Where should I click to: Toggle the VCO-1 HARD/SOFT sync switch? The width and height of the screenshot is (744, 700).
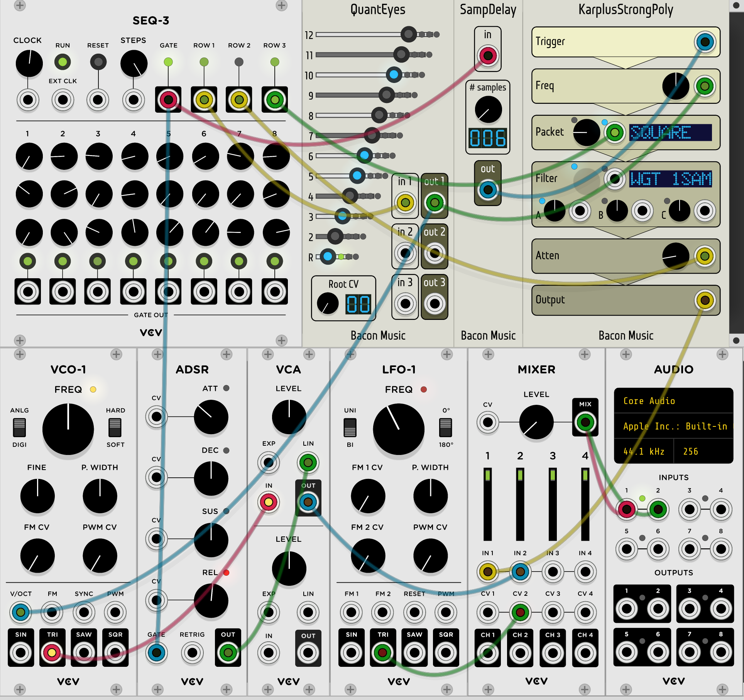click(115, 428)
